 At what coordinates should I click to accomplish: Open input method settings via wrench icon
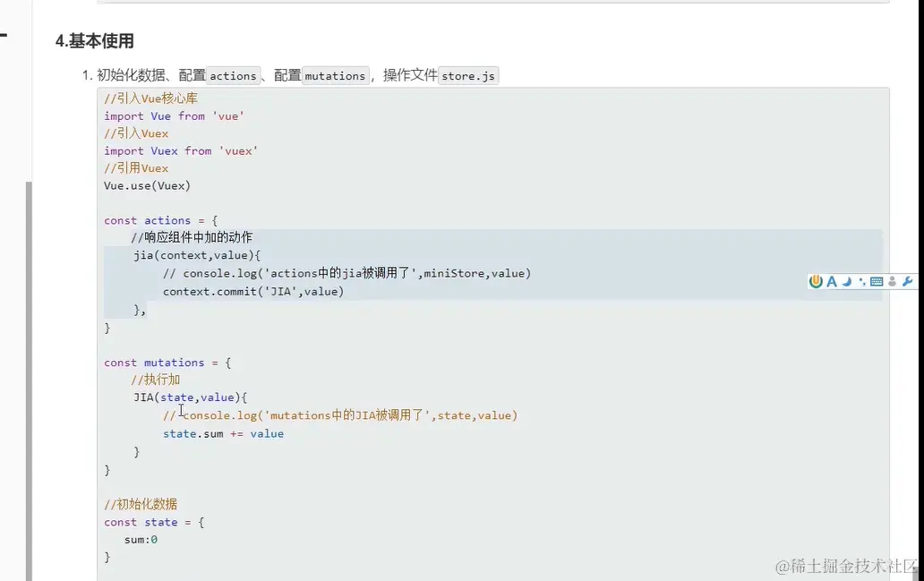click(907, 281)
